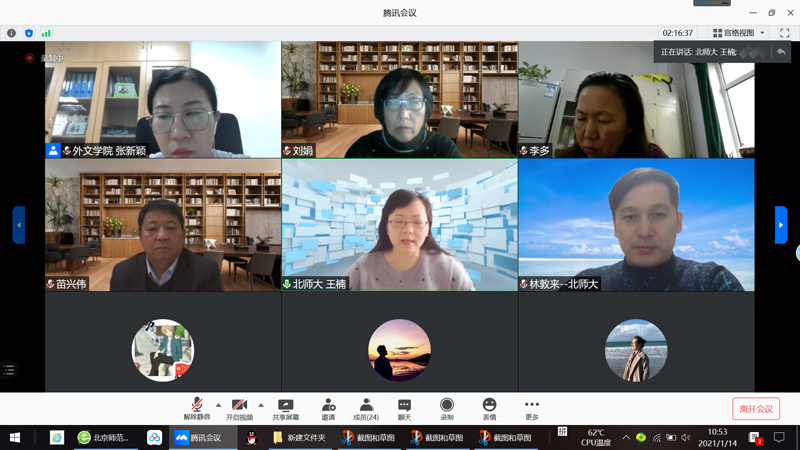Viewport: 800px width, 450px height.
Task: Start screen sharing (共享屏幕)
Action: click(285, 408)
